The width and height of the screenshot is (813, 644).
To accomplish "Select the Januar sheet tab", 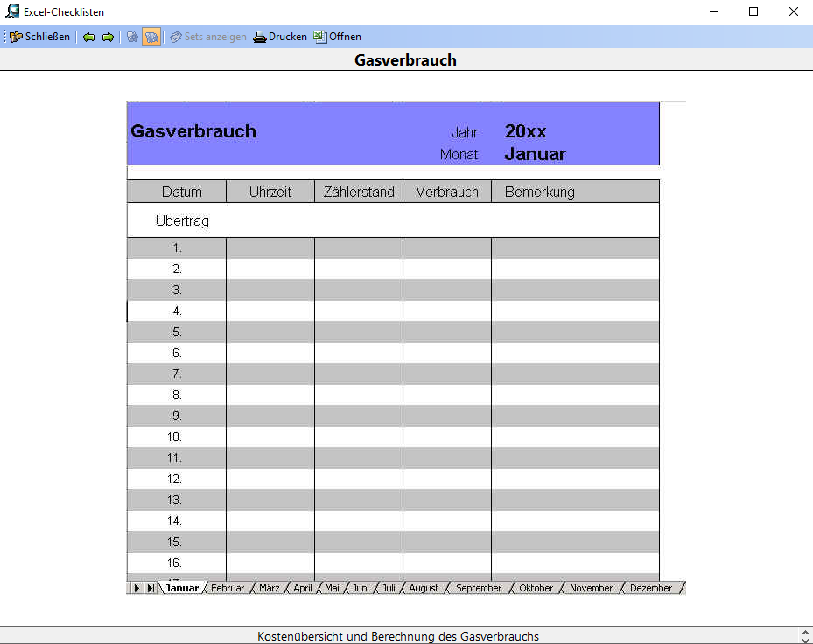I will (182, 588).
